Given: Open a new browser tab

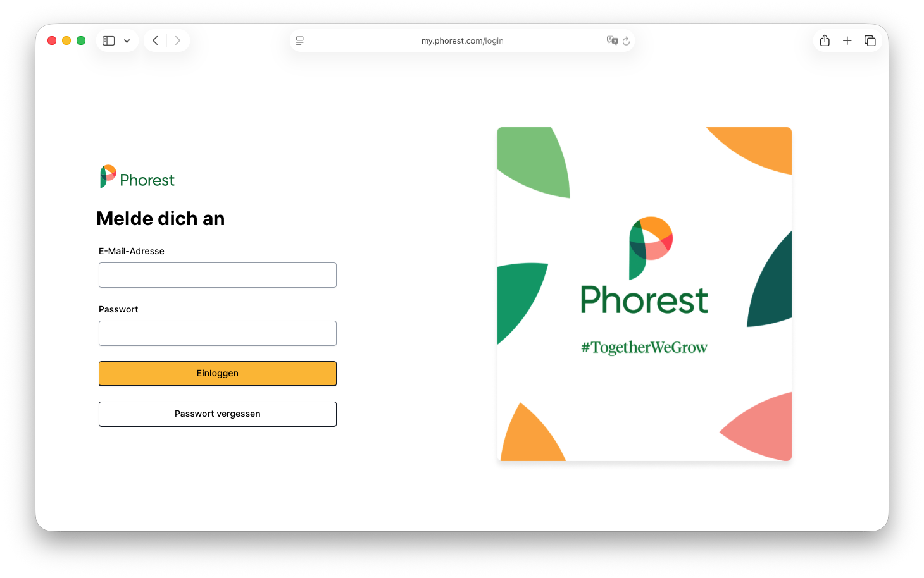Looking at the screenshot, I should pyautogui.click(x=847, y=41).
